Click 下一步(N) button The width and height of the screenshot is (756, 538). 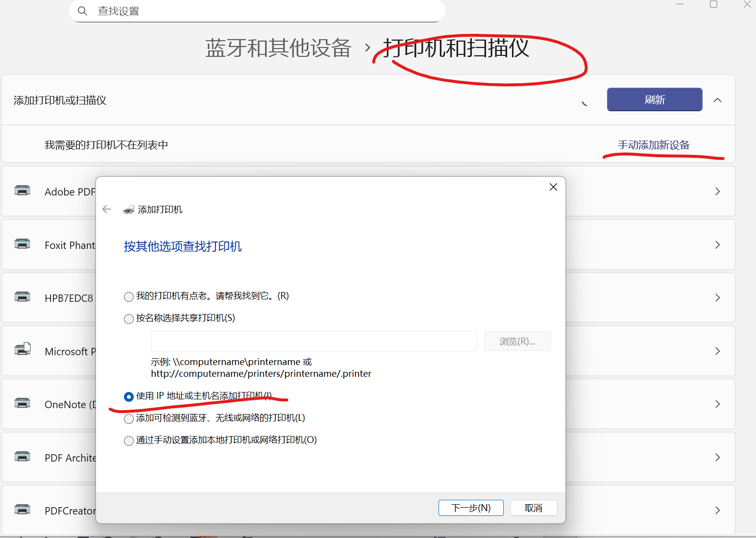coord(471,508)
